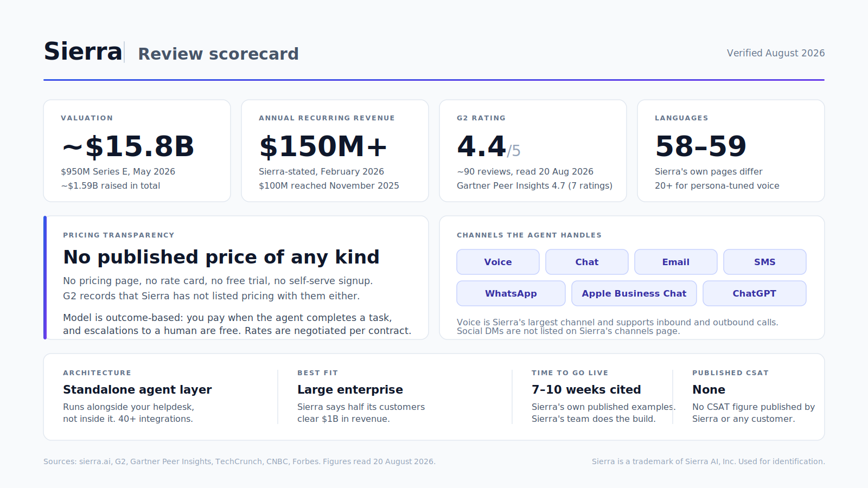Click "~90 reviews, read 20 Aug 2026"
Screen dimensions: 868x488
click(525, 171)
